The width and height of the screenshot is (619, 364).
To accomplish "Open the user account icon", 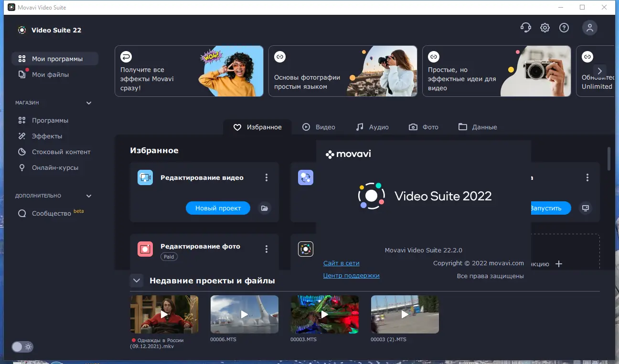I will 589,28.
